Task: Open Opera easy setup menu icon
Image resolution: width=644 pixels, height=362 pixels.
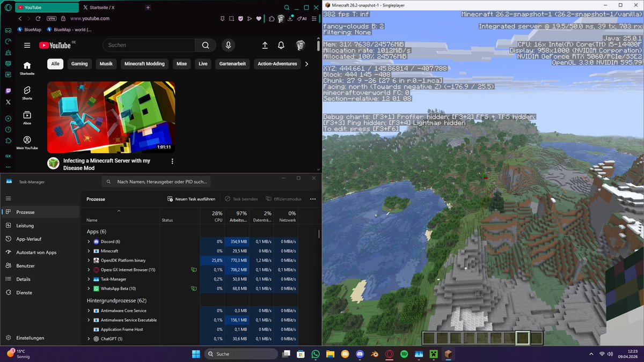Action: (314, 18)
